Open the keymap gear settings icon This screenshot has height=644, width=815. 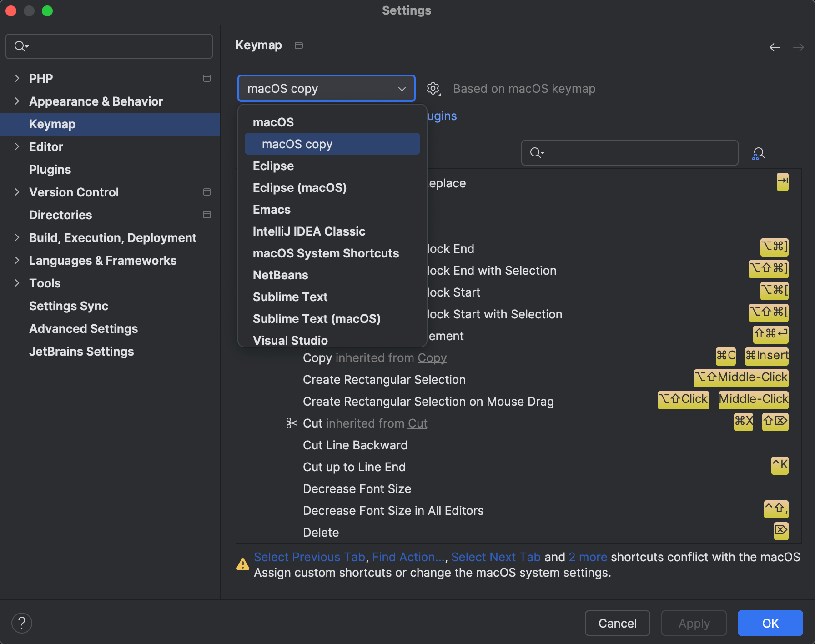(x=433, y=89)
